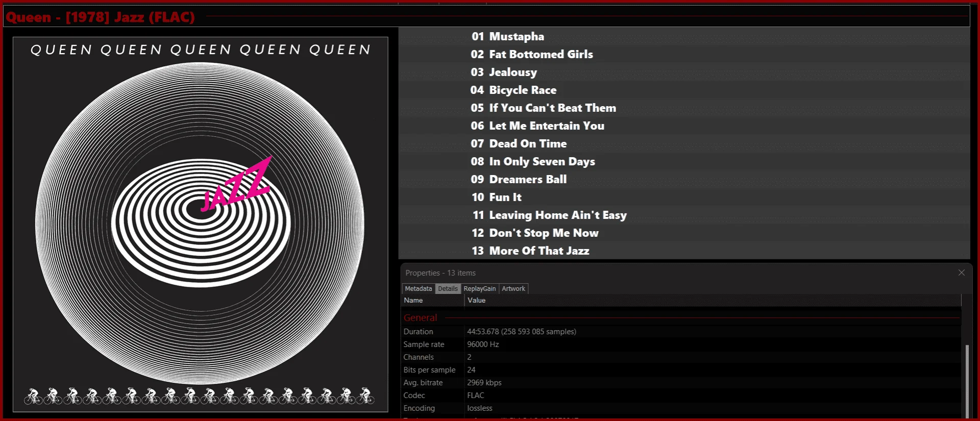Select the Details tab
This screenshot has height=421, width=980.
(x=448, y=289)
